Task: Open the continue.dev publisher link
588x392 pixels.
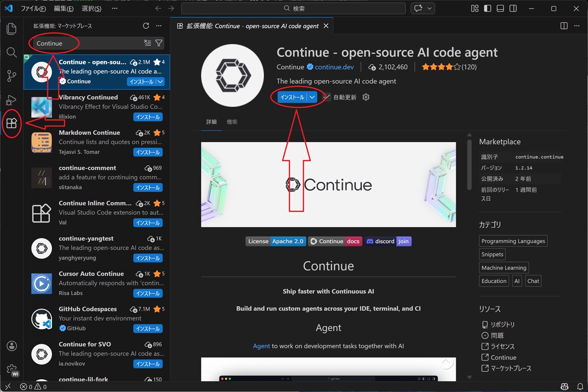Action: pos(334,67)
